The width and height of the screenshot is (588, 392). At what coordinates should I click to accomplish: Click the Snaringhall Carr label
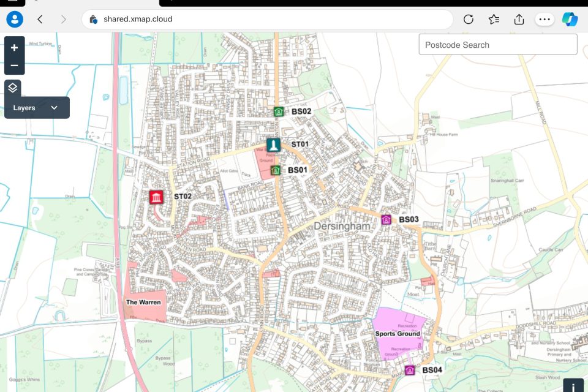(x=507, y=181)
